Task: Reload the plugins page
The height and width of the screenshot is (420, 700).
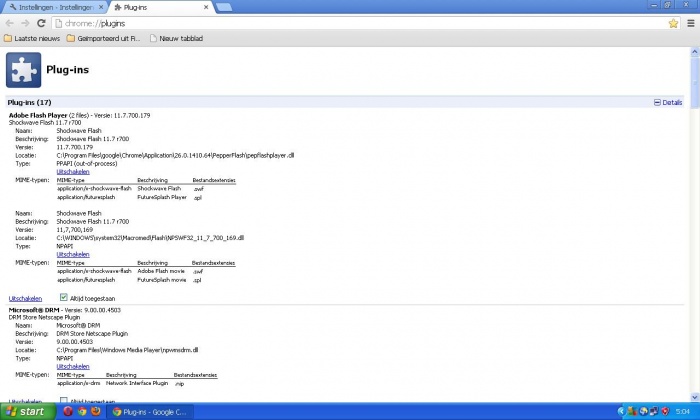Action: coord(41,23)
